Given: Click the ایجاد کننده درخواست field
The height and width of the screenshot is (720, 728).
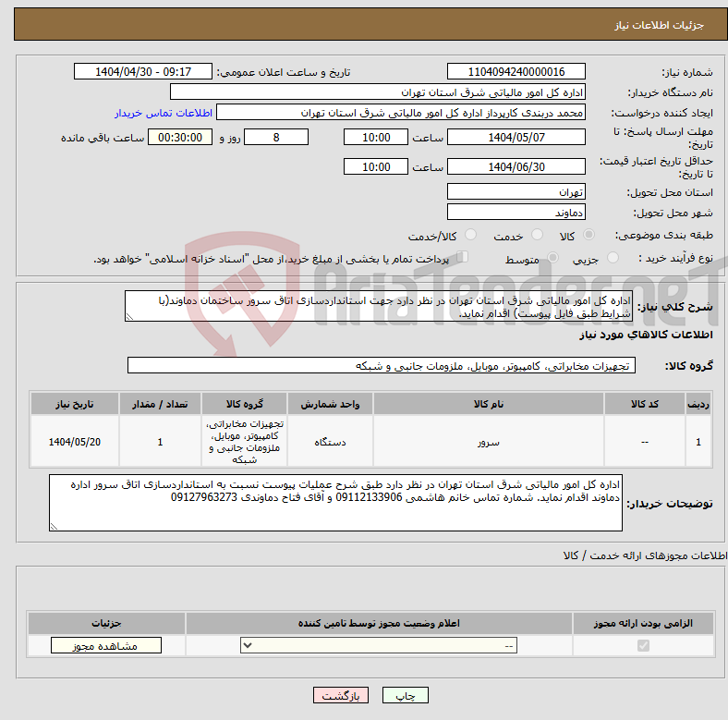Looking at the screenshot, I should pyautogui.click(x=401, y=113).
